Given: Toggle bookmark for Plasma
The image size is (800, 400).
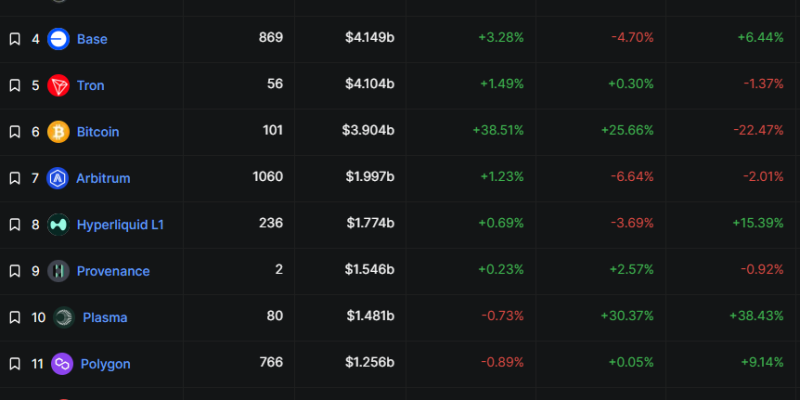Looking at the screenshot, I should click(x=15, y=317).
